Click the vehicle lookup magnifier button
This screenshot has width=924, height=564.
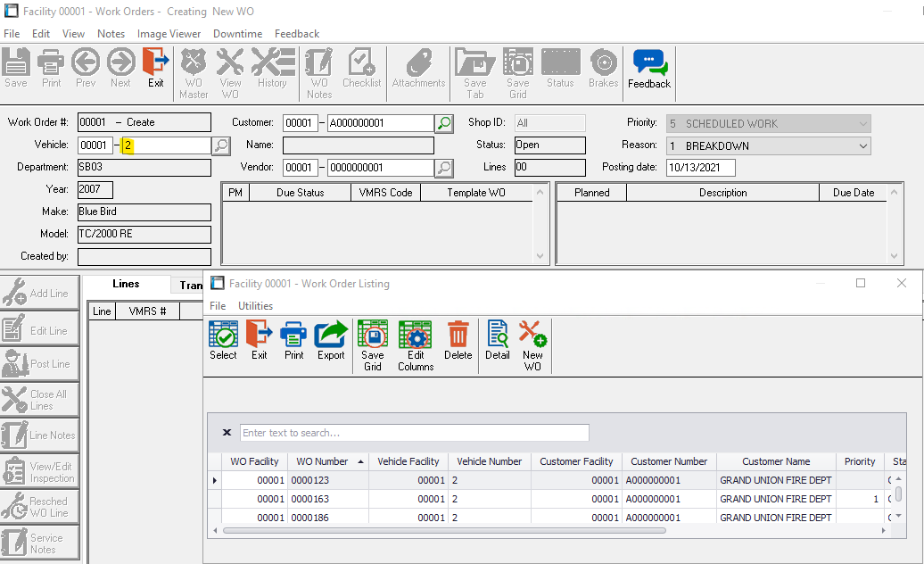221,145
